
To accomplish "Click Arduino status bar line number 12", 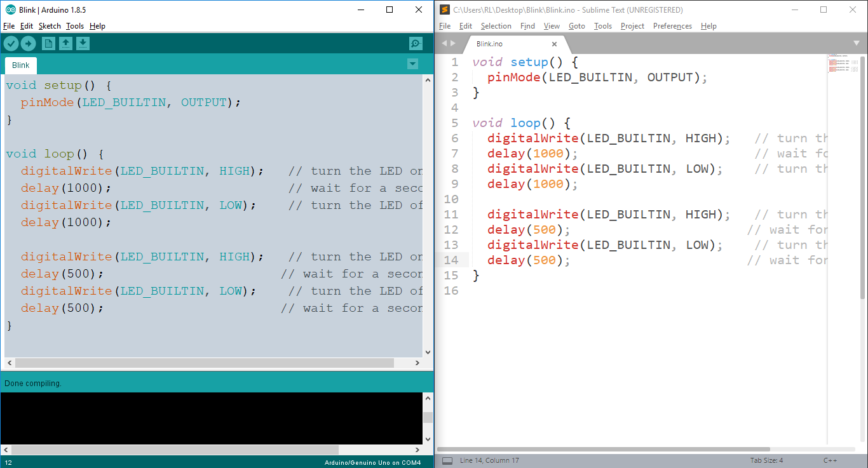I will 8,462.
